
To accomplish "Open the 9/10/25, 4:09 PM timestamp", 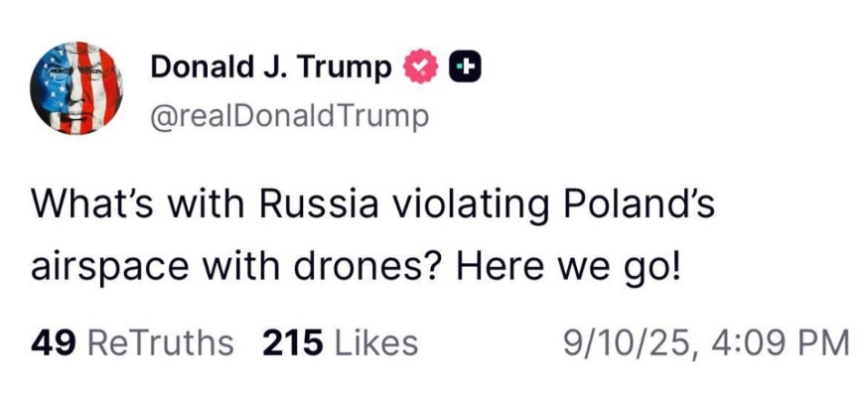I will [x=706, y=344].
